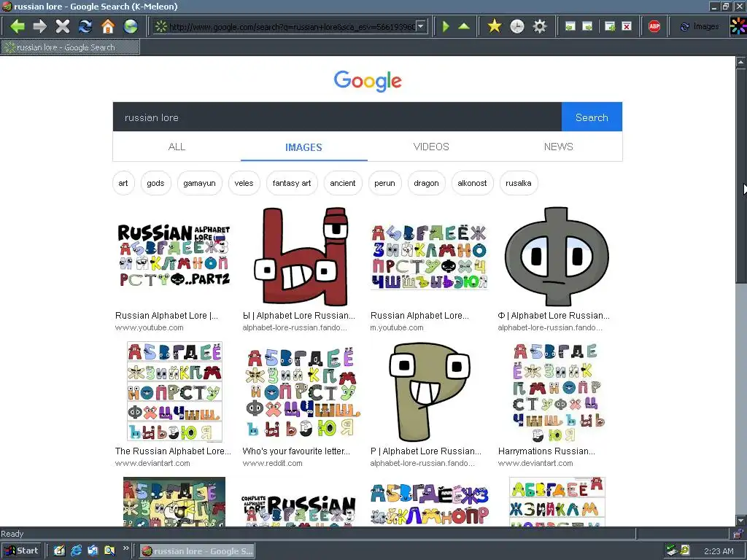The height and width of the screenshot is (560, 747).
Task: Switch to the NEWS tab
Action: (558, 147)
